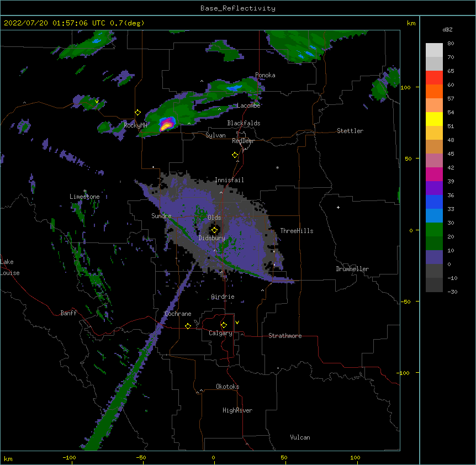Click the Drumheller city label

pos(352,269)
